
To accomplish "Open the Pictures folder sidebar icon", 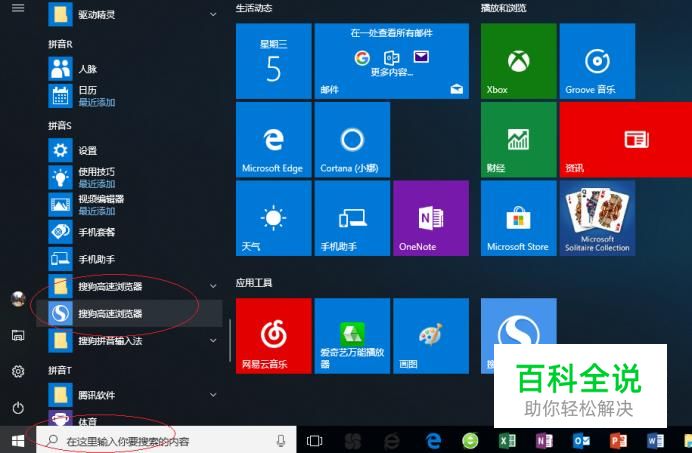I will [x=18, y=335].
